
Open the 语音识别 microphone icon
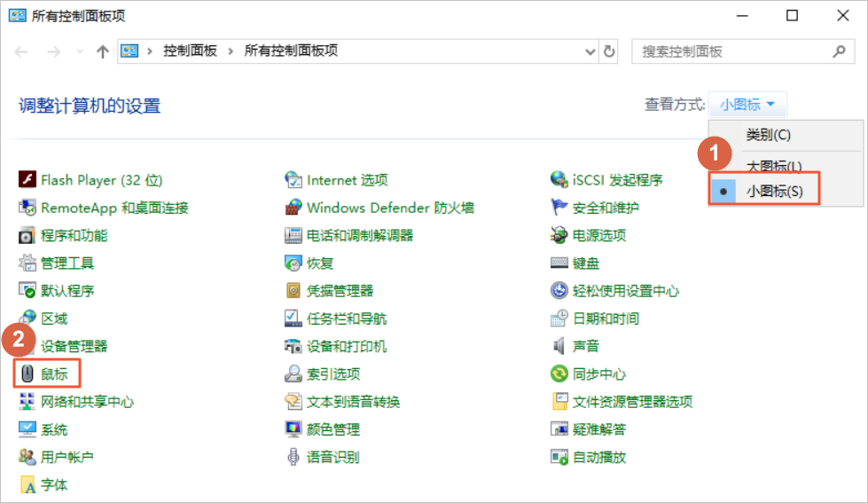pyautogui.click(x=293, y=457)
